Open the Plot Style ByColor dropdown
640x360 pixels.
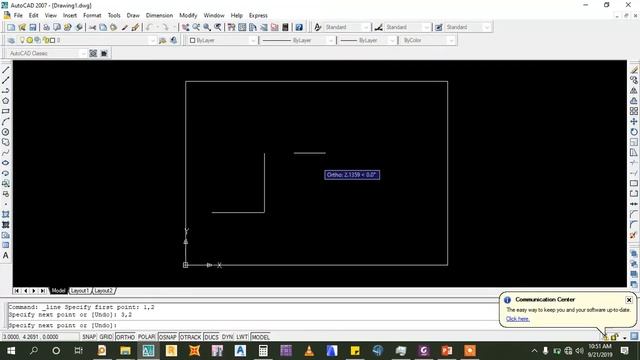pyautogui.click(x=428, y=40)
